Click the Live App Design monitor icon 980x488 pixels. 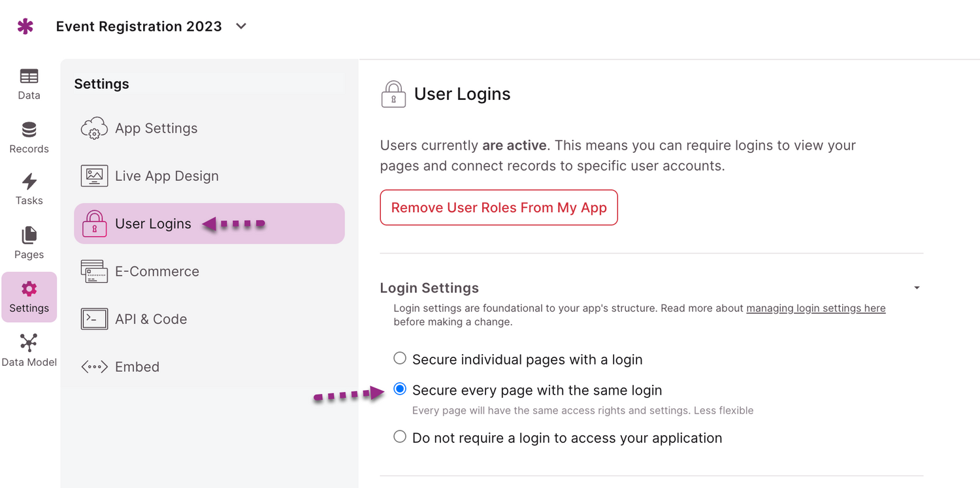94,176
